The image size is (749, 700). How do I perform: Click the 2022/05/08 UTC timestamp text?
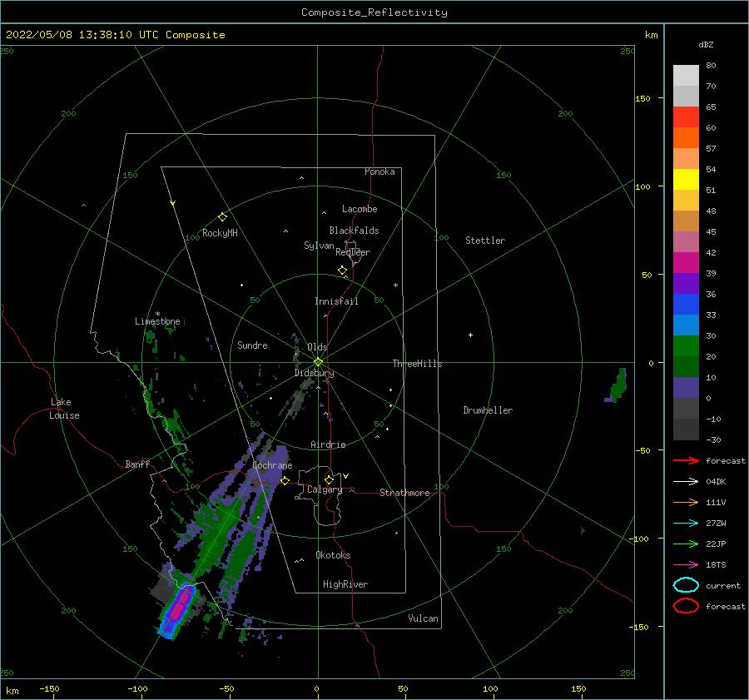(116, 35)
